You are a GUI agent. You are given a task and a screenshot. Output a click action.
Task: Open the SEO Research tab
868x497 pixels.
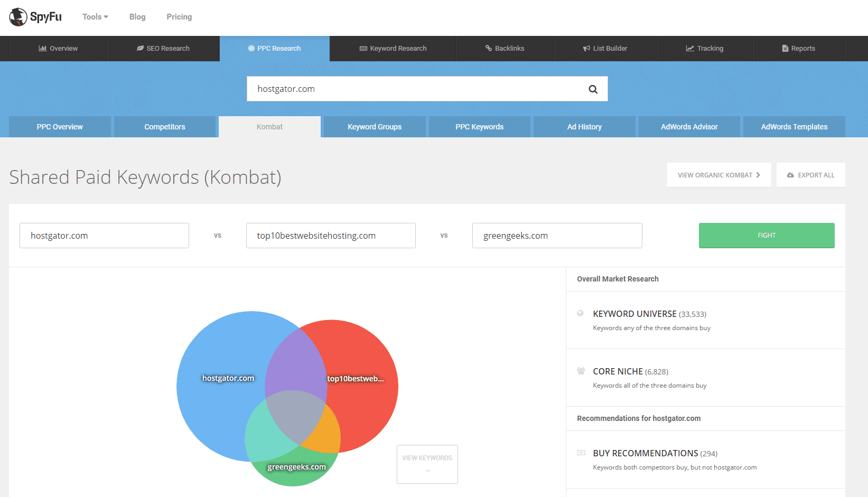[x=163, y=49]
